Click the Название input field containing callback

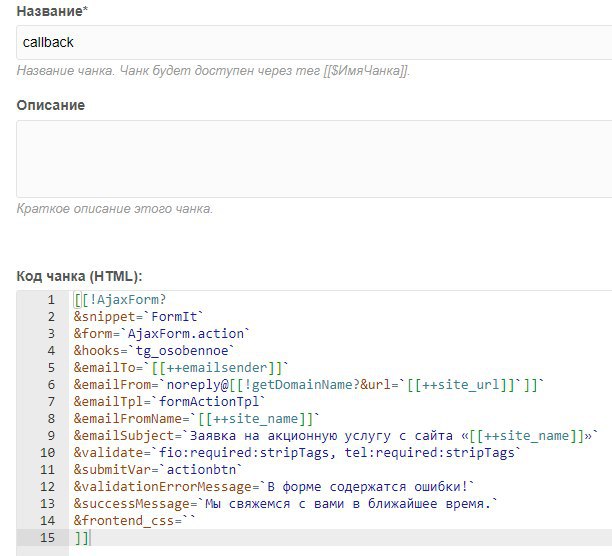click(x=314, y=43)
